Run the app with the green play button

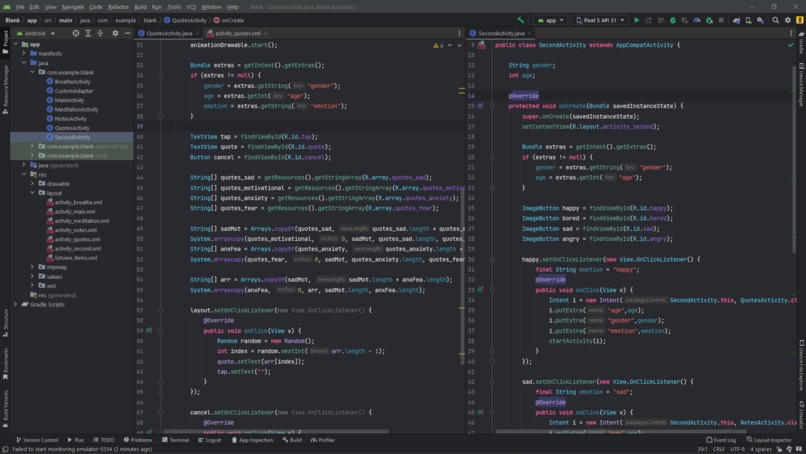pos(636,20)
